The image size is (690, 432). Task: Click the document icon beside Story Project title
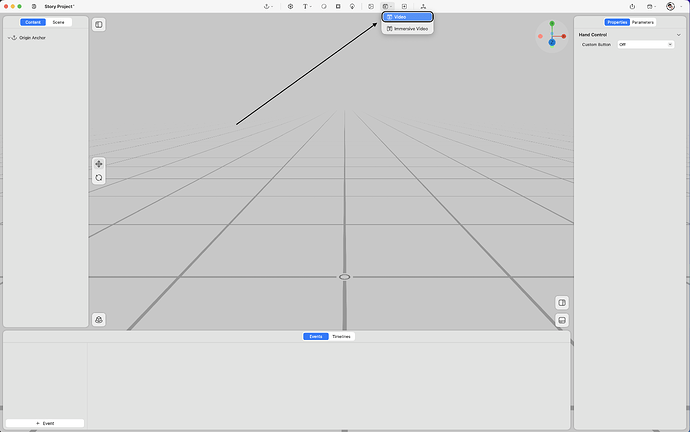pos(34,7)
